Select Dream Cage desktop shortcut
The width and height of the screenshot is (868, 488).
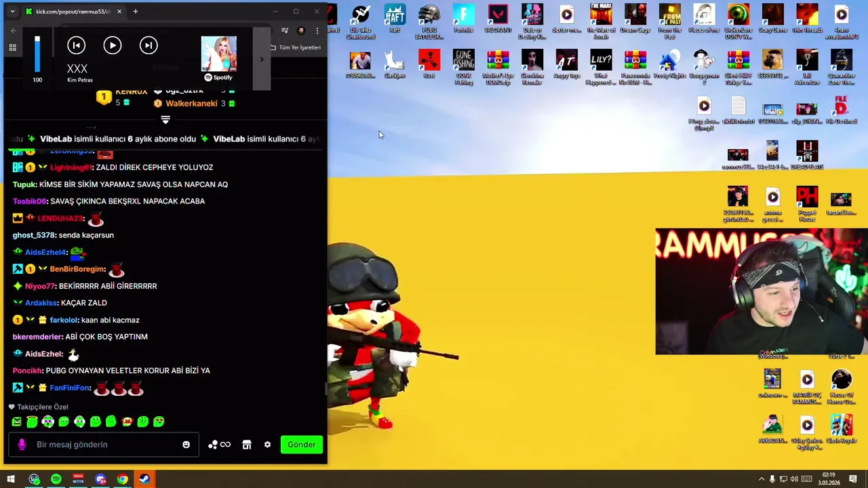click(635, 20)
